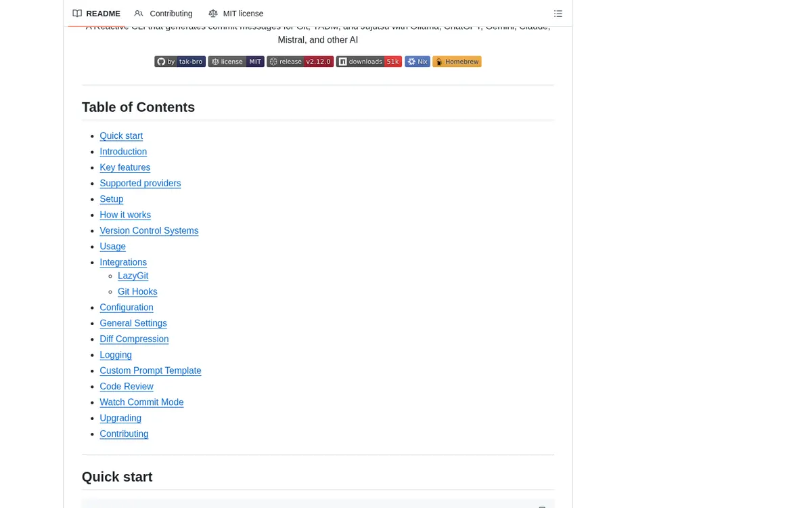Click the release v2.12.0 badge

pos(300,62)
